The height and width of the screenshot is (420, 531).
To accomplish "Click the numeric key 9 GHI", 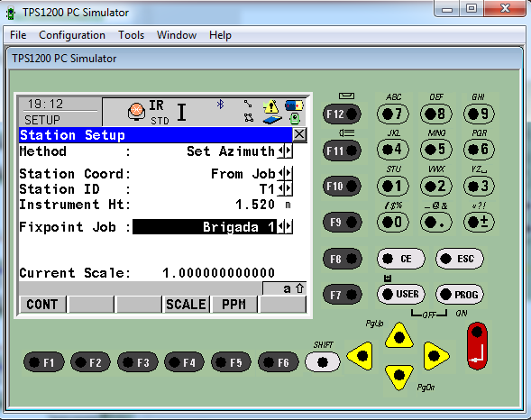I will pyautogui.click(x=479, y=114).
